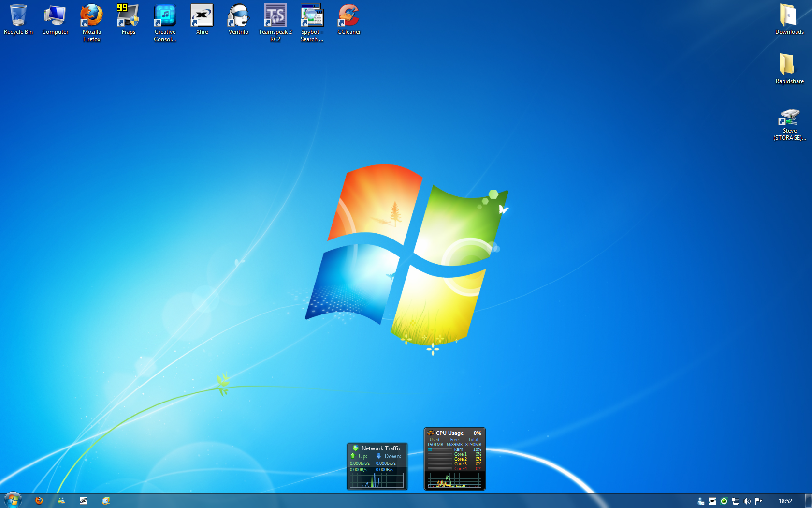
Task: Select the Fraps shortcut icon
Action: point(128,16)
